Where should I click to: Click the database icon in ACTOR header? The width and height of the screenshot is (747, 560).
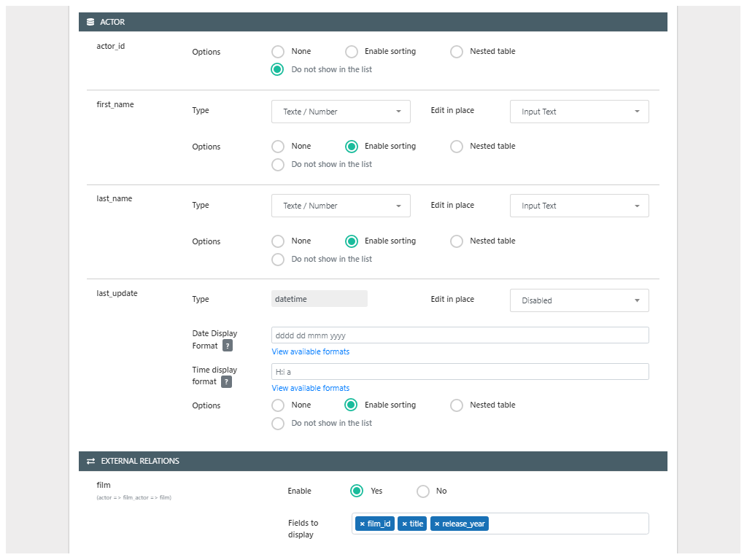coord(90,23)
